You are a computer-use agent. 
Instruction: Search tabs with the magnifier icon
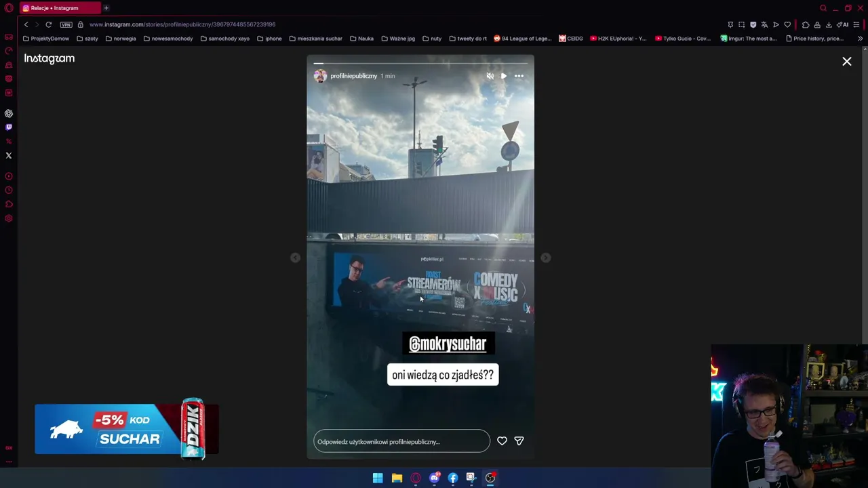(823, 8)
